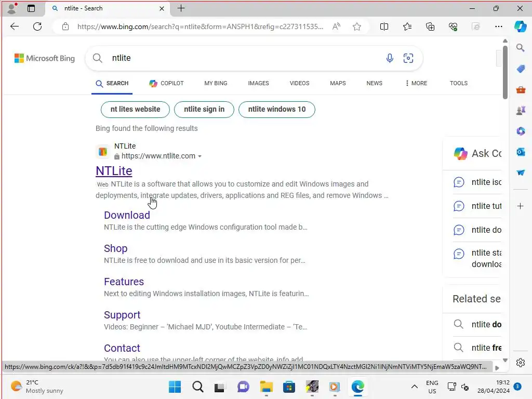Click the Microsoft Bing logo
This screenshot has width=532, height=399.
(45, 58)
